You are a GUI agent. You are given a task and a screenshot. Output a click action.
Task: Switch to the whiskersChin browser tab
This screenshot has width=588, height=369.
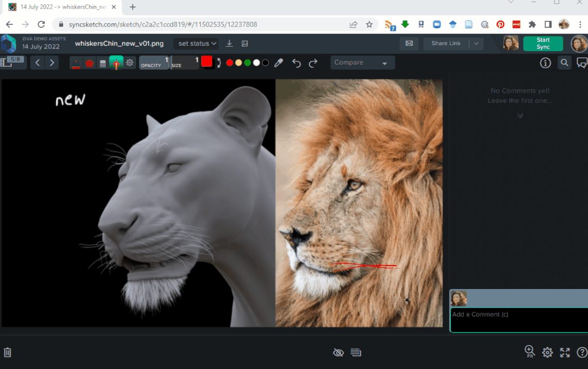coord(60,7)
